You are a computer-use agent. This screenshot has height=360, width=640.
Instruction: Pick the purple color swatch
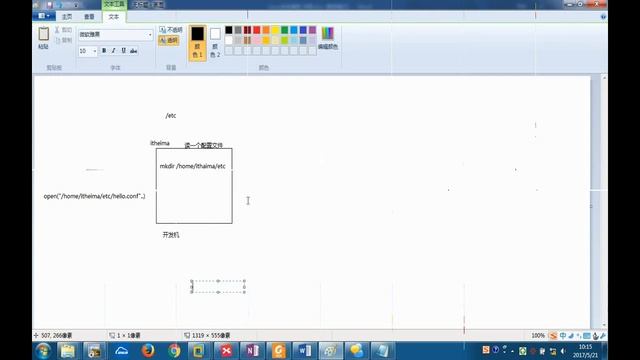(x=312, y=30)
